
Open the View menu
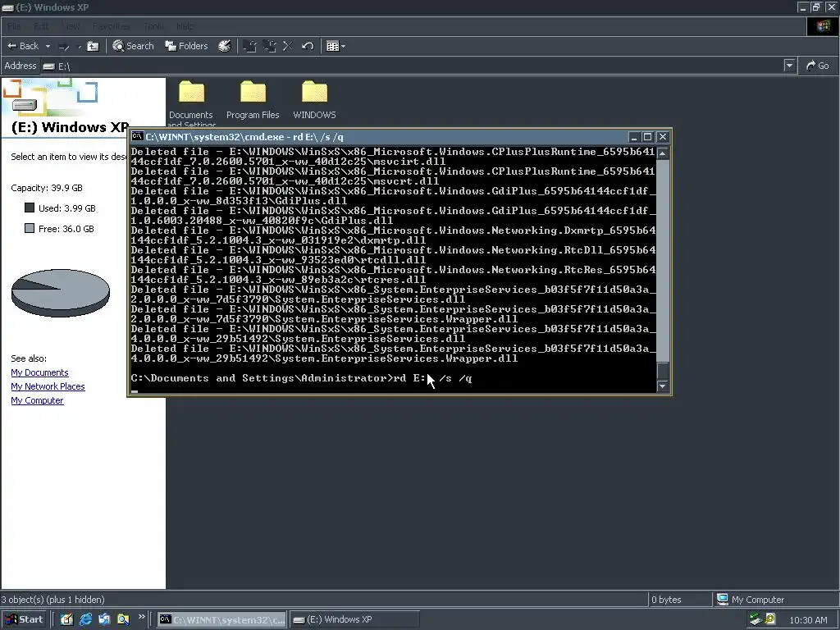(71, 26)
